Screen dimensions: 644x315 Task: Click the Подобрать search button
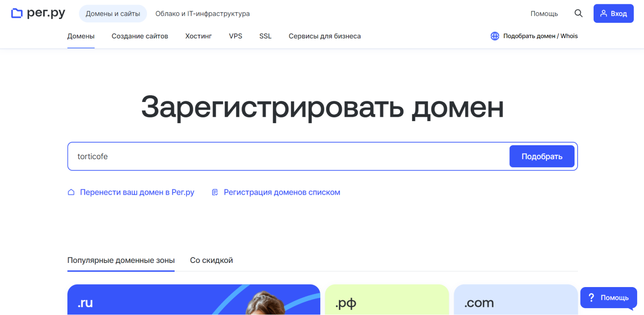(x=542, y=156)
